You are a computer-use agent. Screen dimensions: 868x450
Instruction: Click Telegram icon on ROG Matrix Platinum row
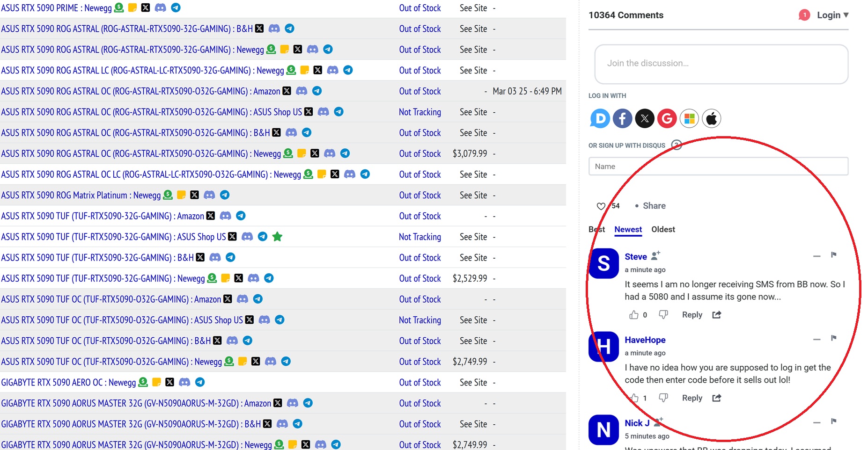click(225, 195)
